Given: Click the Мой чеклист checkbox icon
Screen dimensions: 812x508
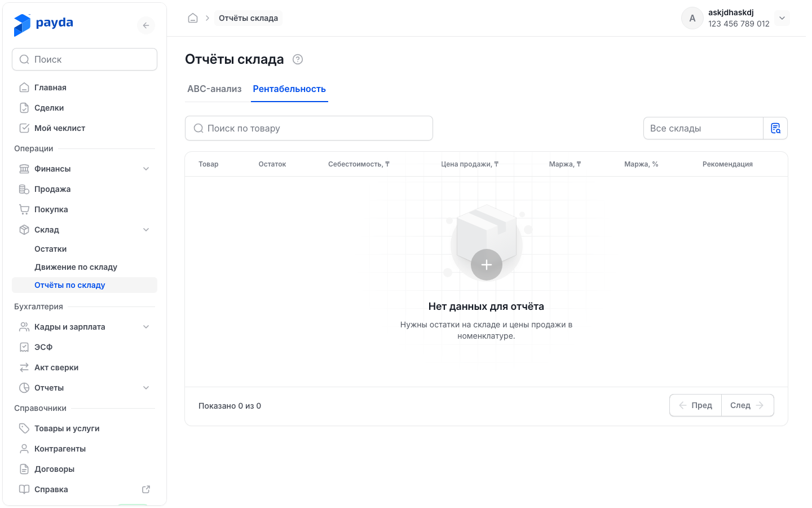Looking at the screenshot, I should point(24,128).
